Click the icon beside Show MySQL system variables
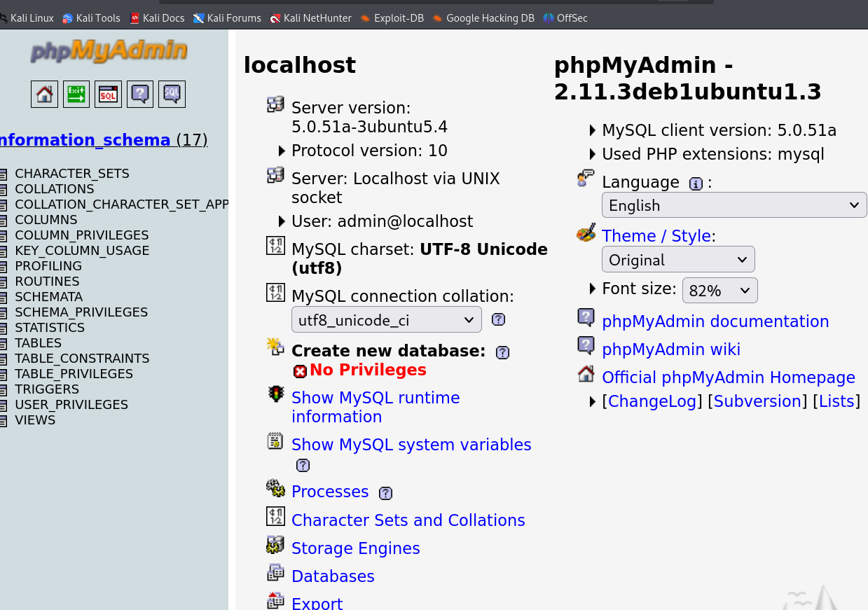This screenshot has width=868, height=610. pyautogui.click(x=275, y=441)
